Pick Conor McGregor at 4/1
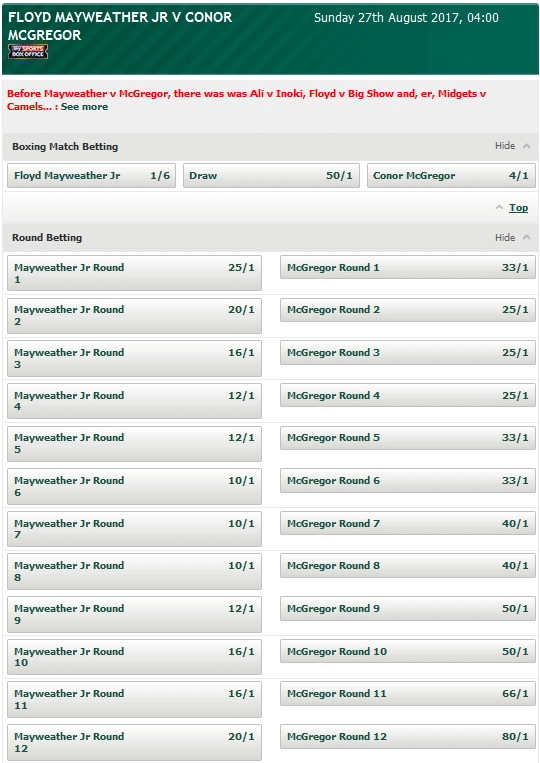 point(451,176)
